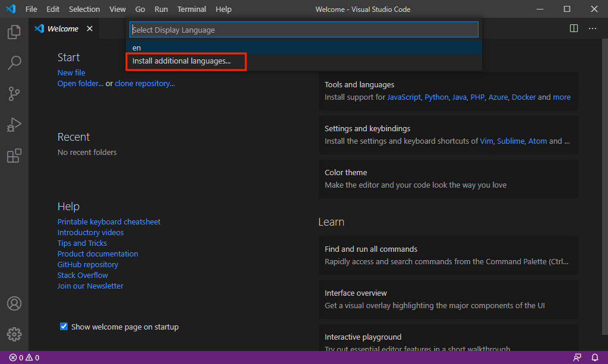The height and width of the screenshot is (364, 608).
Task: Open the Terminal menu
Action: [x=192, y=9]
